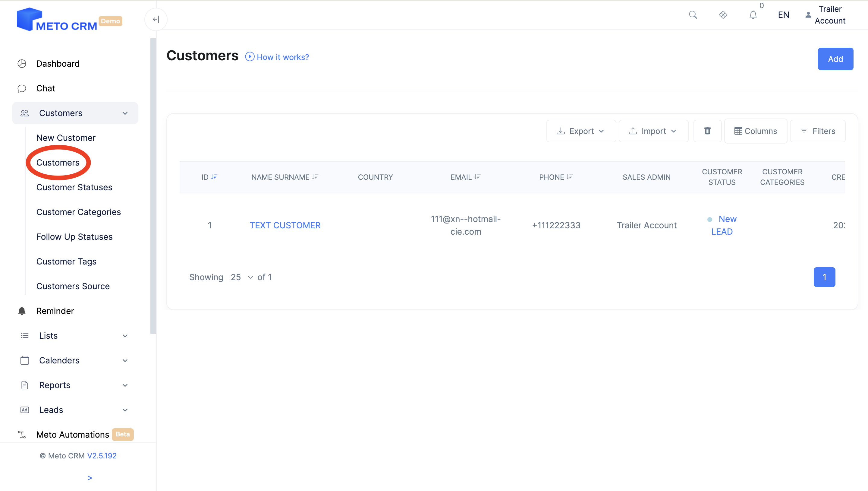
Task: Sort by Name Surname sort icon
Action: pos(315,177)
